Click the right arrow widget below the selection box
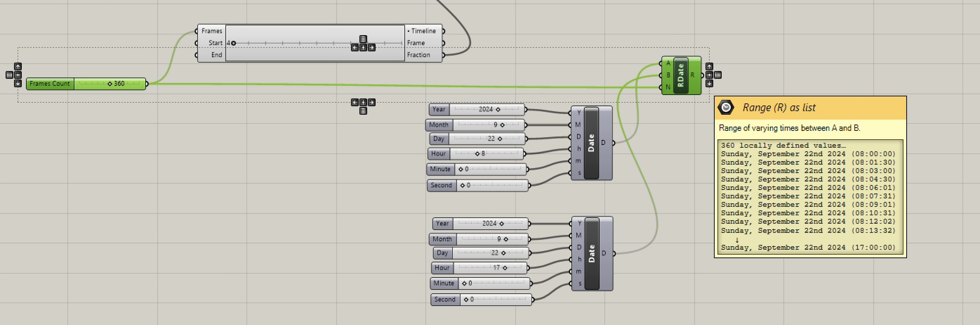The height and width of the screenshot is (325, 980). tap(372, 102)
